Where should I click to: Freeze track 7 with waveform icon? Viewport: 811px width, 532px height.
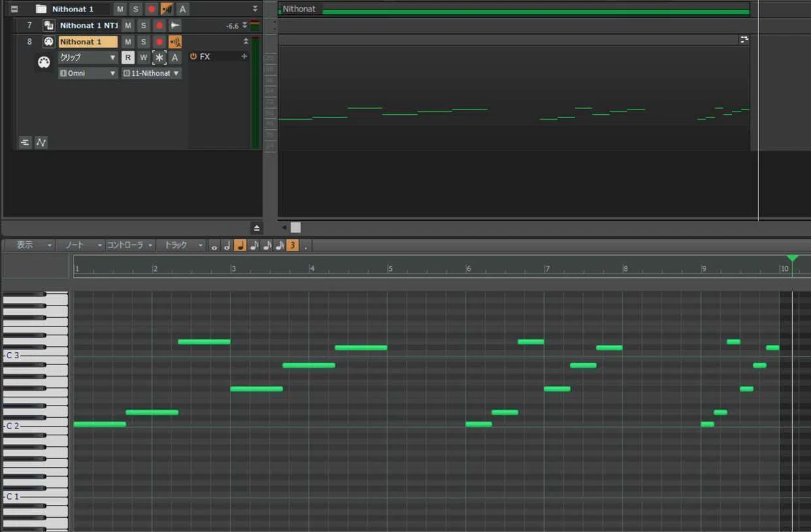pos(175,26)
